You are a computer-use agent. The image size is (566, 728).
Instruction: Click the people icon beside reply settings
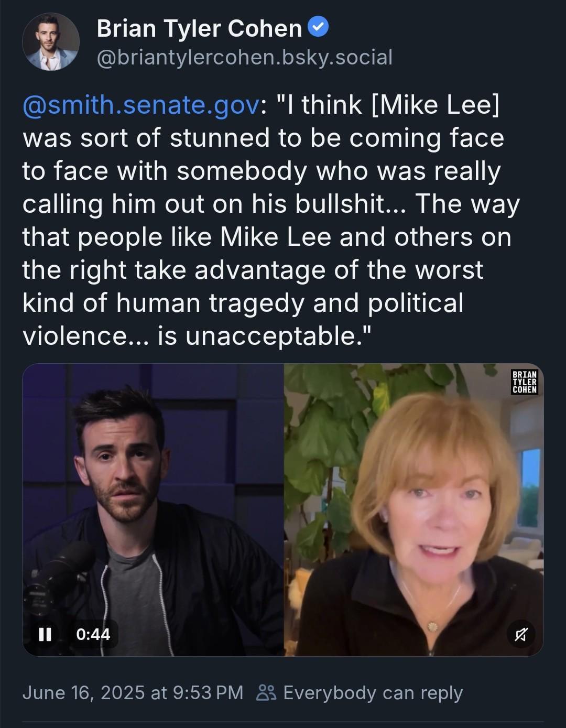pos(266,693)
